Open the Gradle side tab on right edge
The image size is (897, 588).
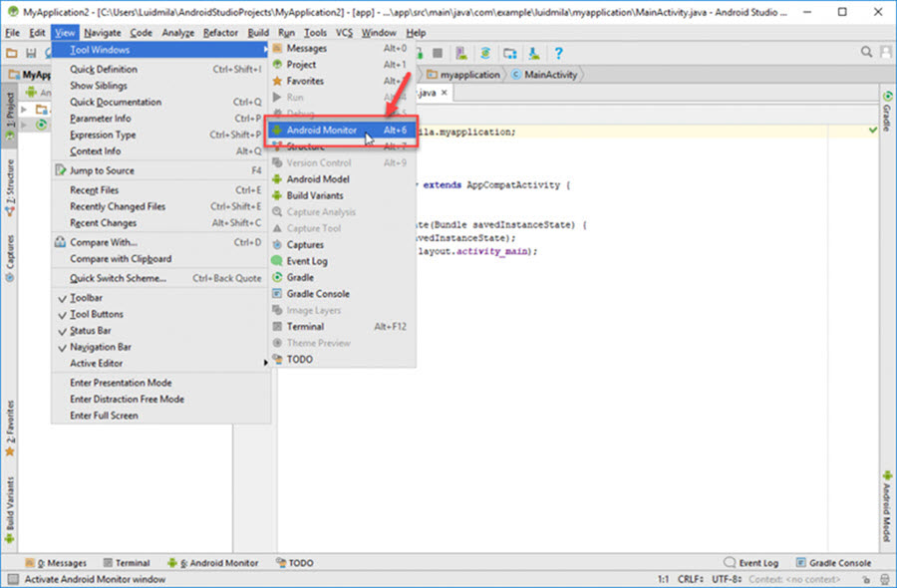[887, 111]
